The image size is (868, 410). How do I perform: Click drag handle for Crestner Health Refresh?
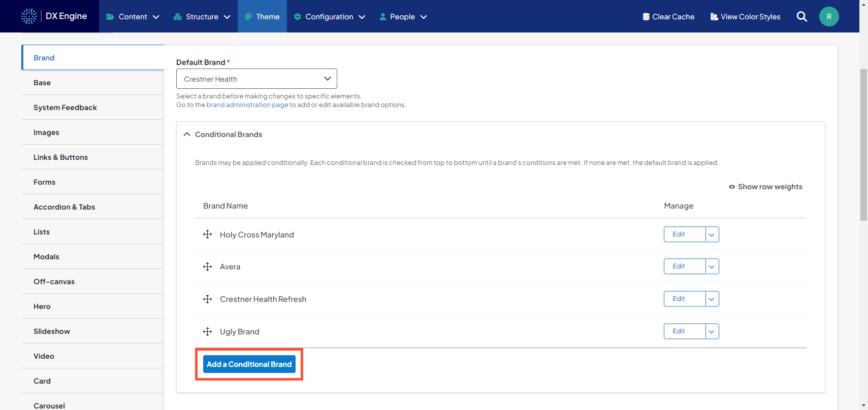[x=207, y=299]
